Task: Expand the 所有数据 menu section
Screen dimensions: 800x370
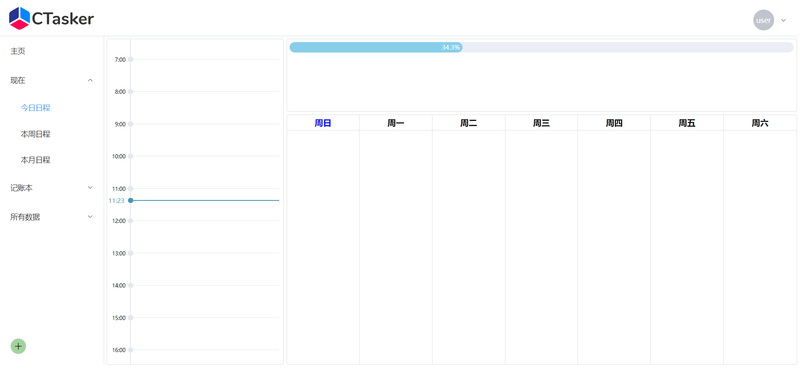Action: point(52,217)
